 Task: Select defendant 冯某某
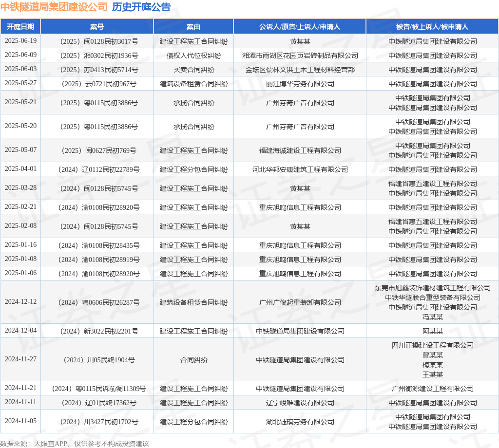433,317
